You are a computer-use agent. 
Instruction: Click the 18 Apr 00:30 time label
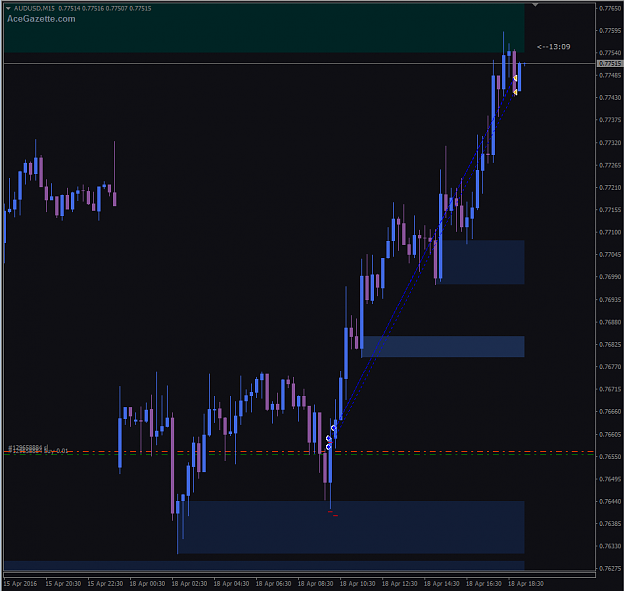(x=147, y=583)
